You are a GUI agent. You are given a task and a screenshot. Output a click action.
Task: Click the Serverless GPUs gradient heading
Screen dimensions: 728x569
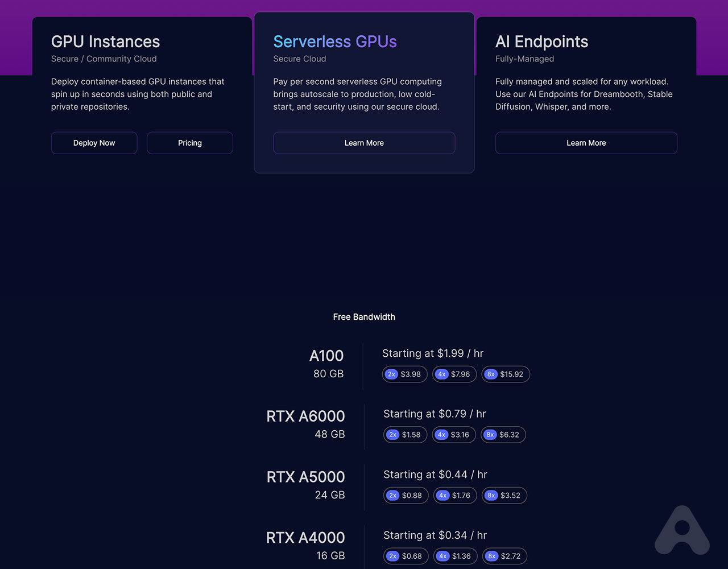tap(335, 42)
